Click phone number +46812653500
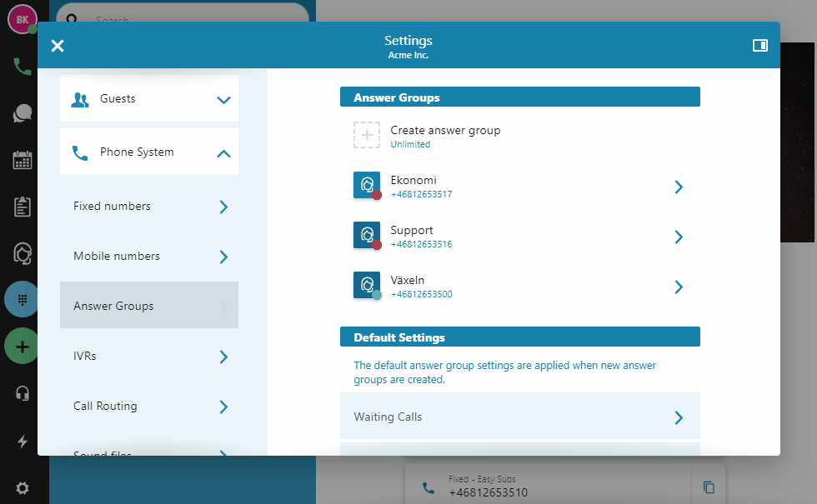 422,294
